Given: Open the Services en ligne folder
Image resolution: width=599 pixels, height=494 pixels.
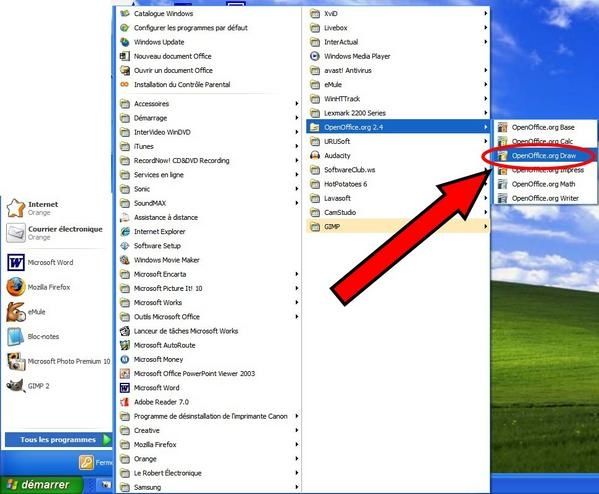Looking at the screenshot, I should pos(159,175).
